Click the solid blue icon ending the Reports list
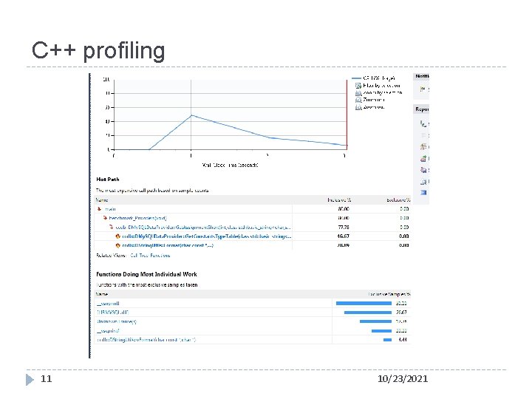The image size is (532, 399). tap(423, 192)
